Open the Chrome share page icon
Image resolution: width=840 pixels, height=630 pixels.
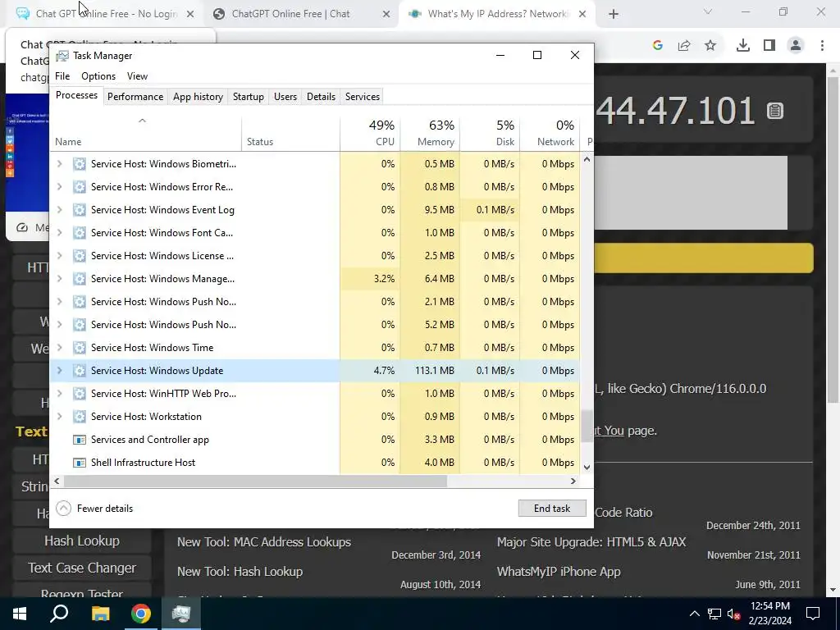684,46
